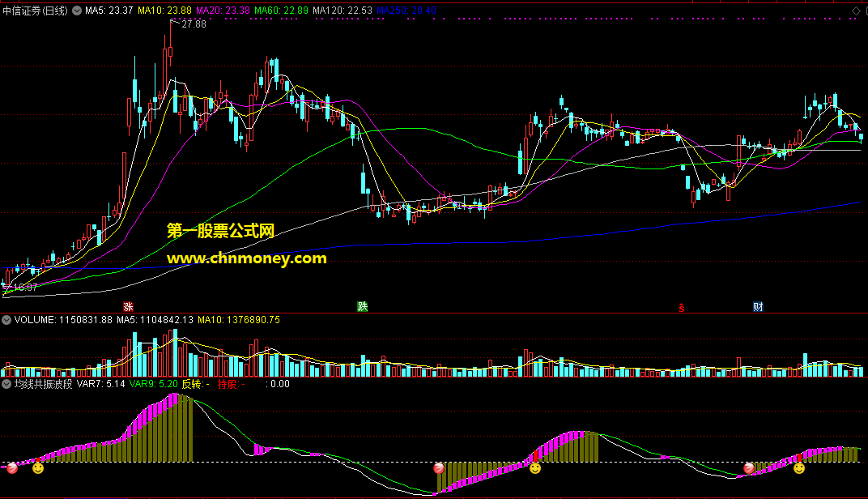The height and width of the screenshot is (499, 868).
Task: Click the 16.97 low price label
Action: coord(25,288)
